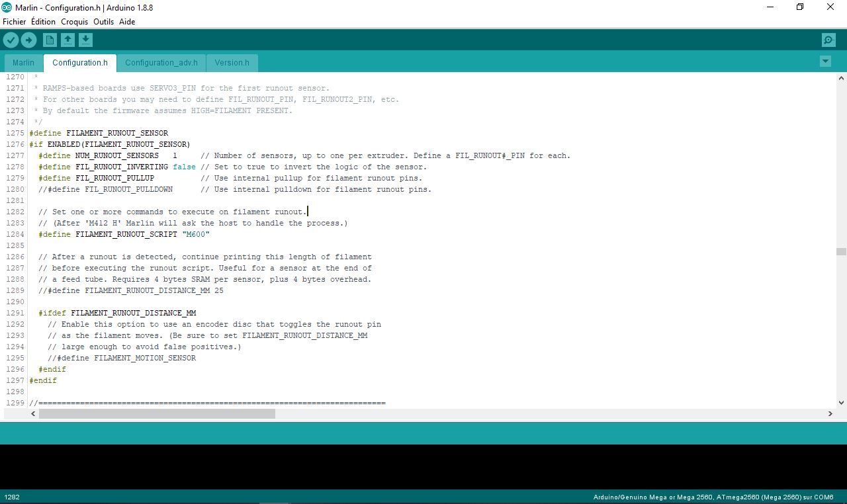
Task: Click the vertical scrollbar thumb
Action: 841,251
